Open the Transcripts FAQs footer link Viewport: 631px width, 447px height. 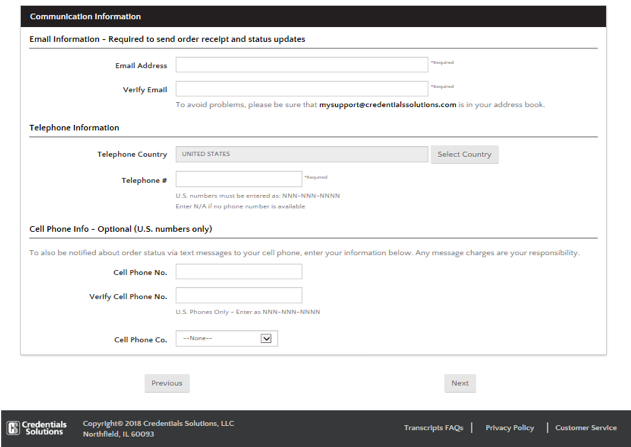coord(433,428)
